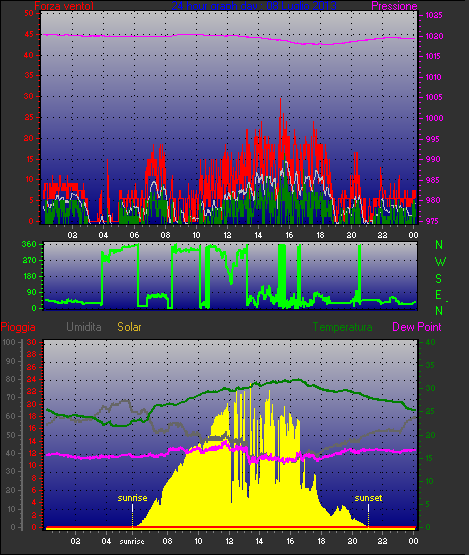Click the 90 value on the wind direction axis
The height and width of the screenshot is (555, 469).
32,292
